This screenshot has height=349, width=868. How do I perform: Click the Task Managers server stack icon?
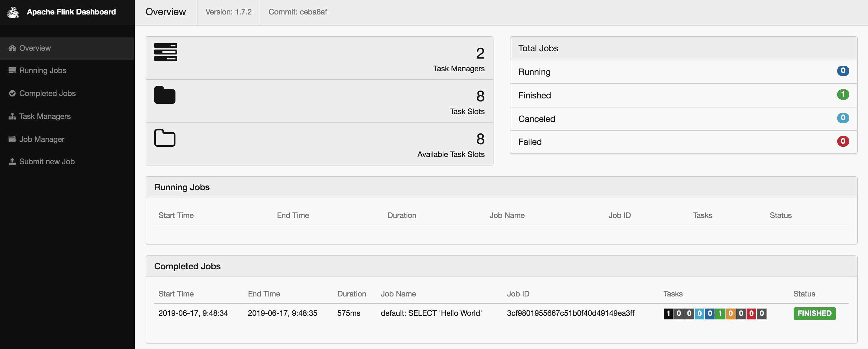(x=166, y=52)
